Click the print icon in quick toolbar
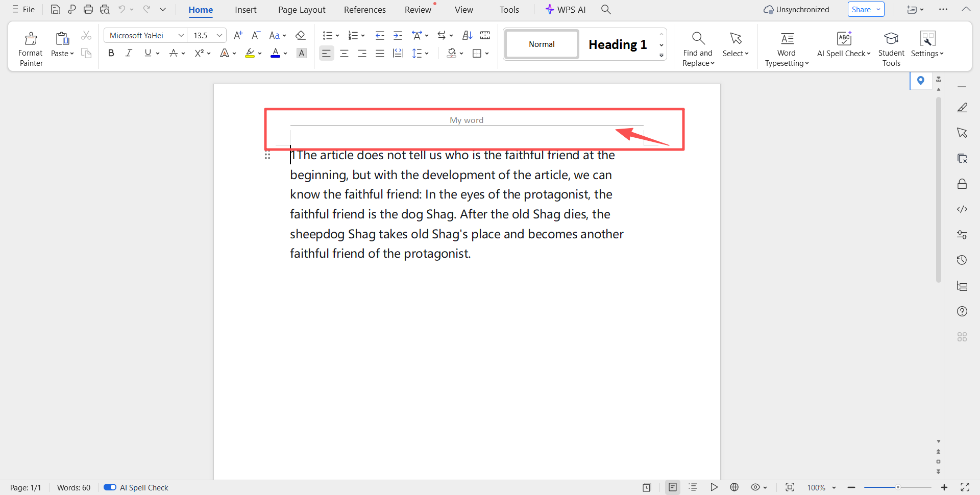 click(x=88, y=9)
